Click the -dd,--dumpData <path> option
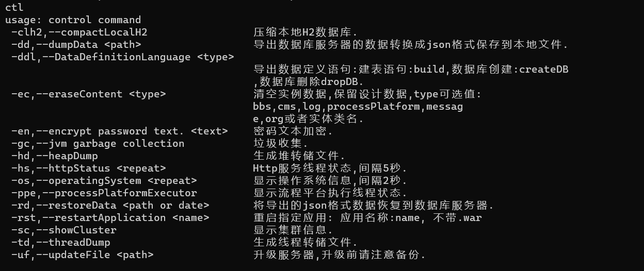644x271 pixels. pos(76,45)
